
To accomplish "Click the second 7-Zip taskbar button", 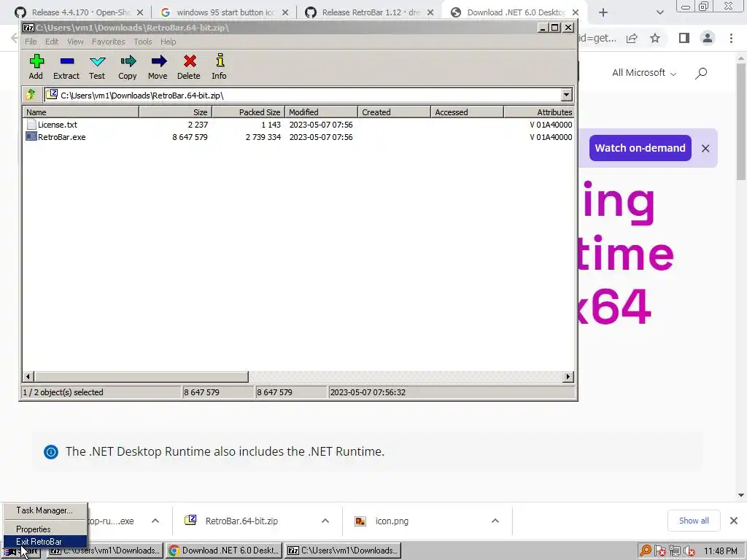I will click(x=343, y=551).
